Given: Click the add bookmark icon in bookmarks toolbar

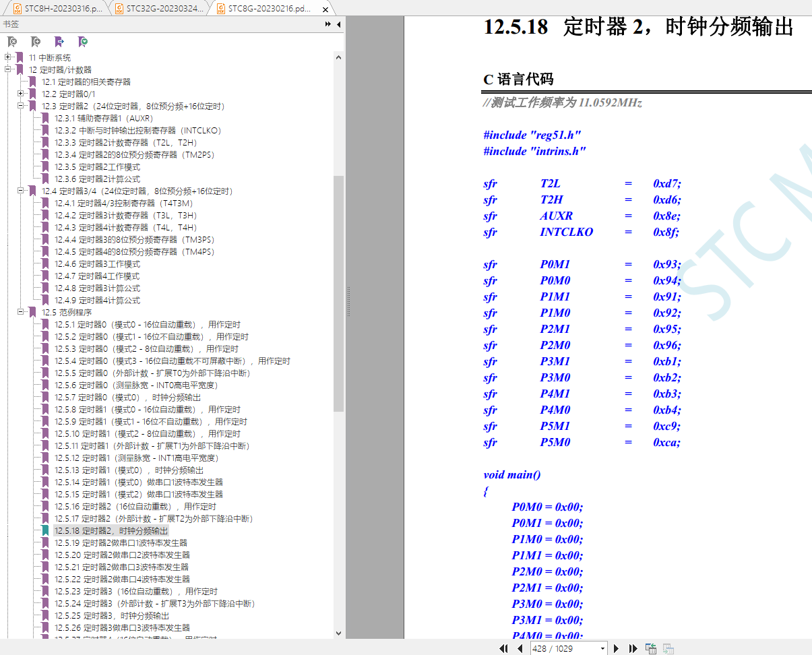Looking at the screenshot, I should [x=36, y=42].
